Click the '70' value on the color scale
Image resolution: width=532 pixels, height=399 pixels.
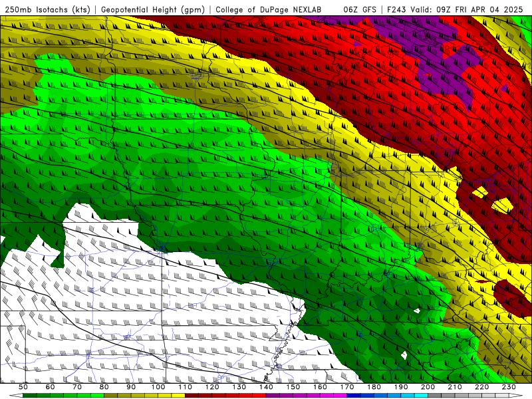77,387
